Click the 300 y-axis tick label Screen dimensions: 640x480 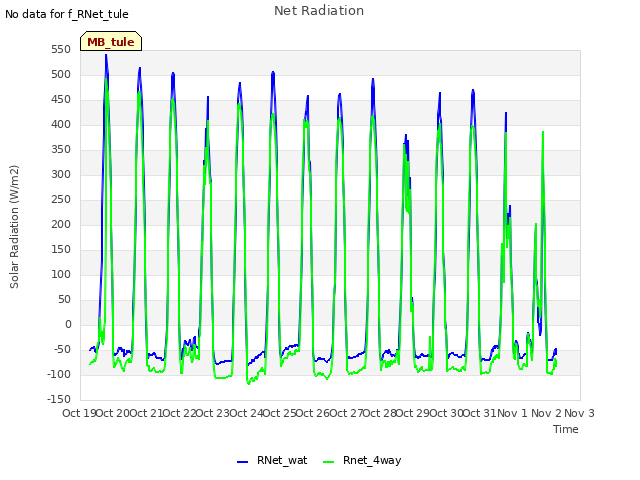click(61, 175)
